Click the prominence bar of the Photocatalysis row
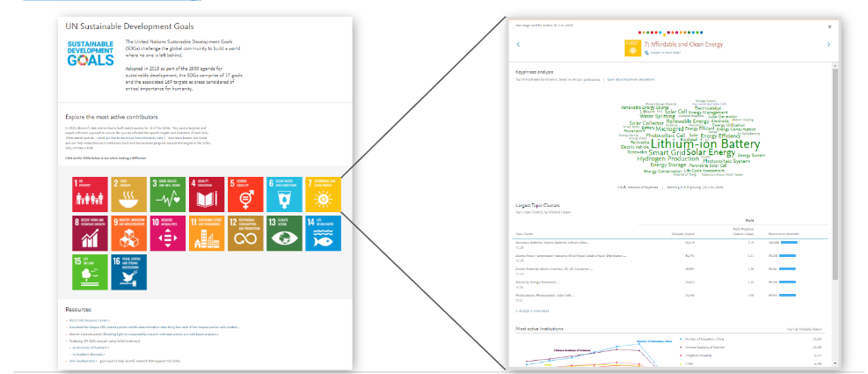 [x=787, y=296]
